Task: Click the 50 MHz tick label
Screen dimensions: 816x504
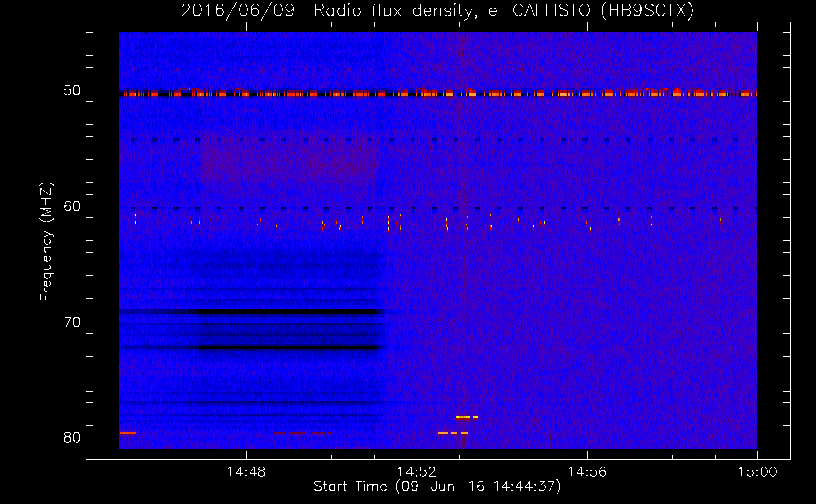Action: click(x=72, y=90)
